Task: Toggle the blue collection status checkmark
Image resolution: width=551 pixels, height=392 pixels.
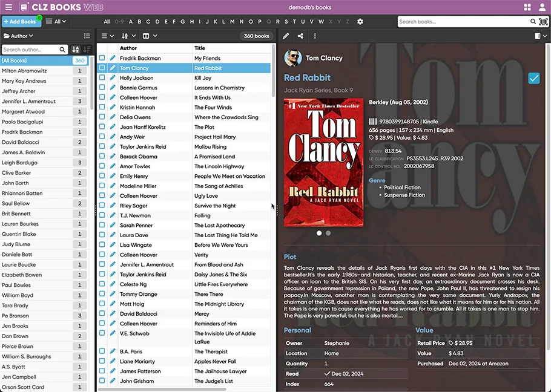Action: click(534, 78)
